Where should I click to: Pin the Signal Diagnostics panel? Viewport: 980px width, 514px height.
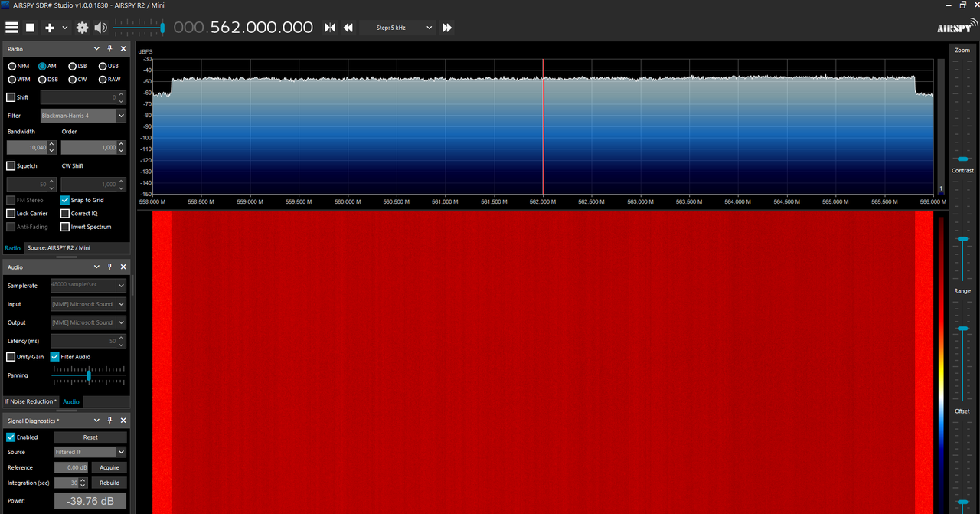[x=109, y=421]
